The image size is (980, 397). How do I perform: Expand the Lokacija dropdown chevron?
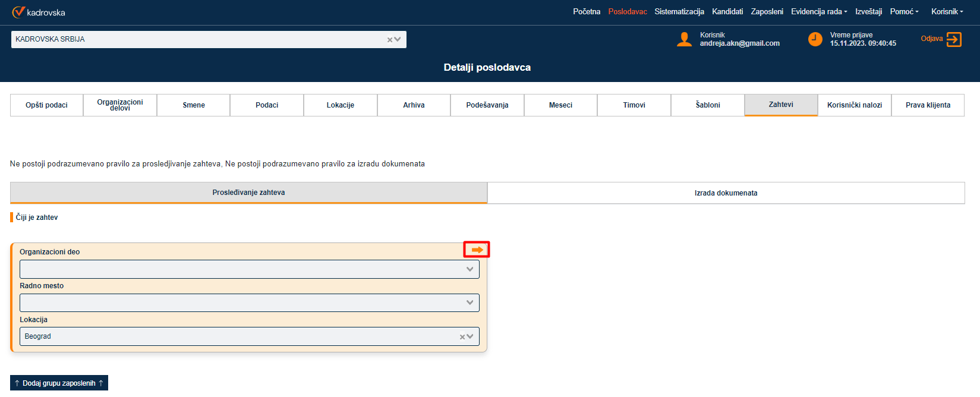470,336
